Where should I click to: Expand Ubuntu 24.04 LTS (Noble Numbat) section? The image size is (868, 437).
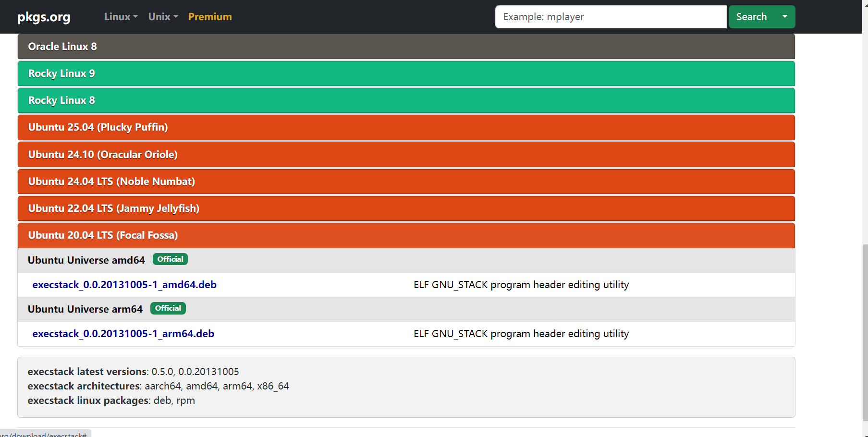coord(406,182)
